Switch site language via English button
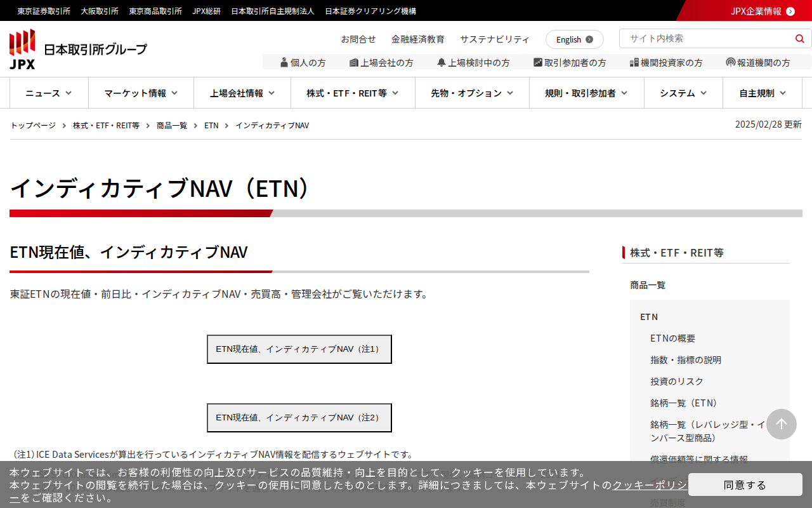The width and height of the screenshot is (812, 508). point(575,39)
